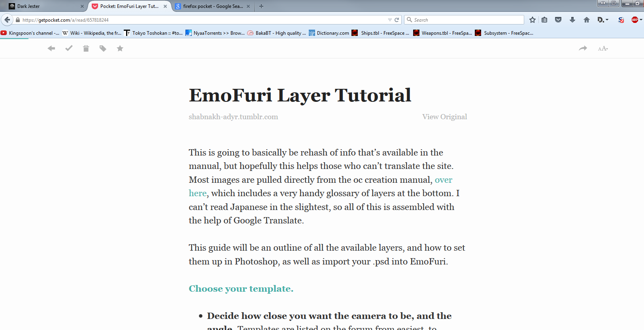
Task: Close the Pocket EmoFuri tab
Action: pos(165,6)
